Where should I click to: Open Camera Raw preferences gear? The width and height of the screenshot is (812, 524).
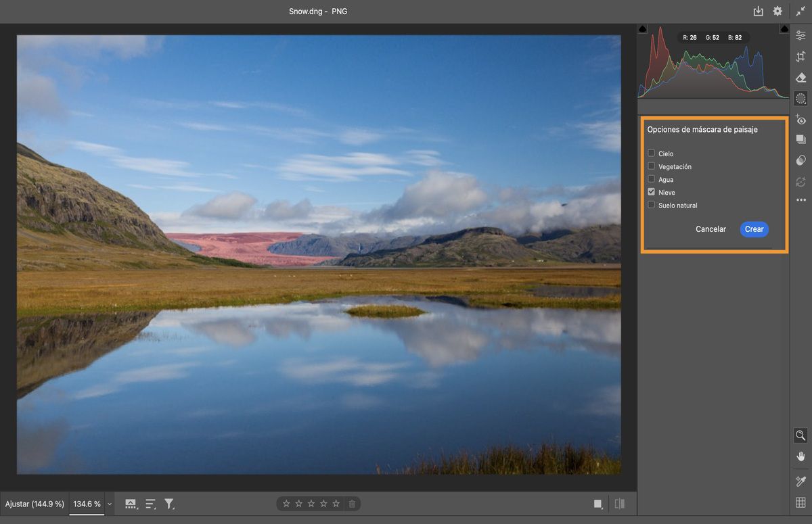pos(777,11)
